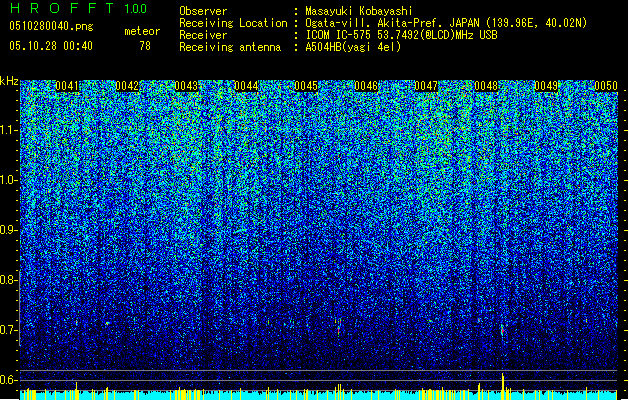
Task: Click the 0048 time marker
Action: pyautogui.click(x=486, y=86)
